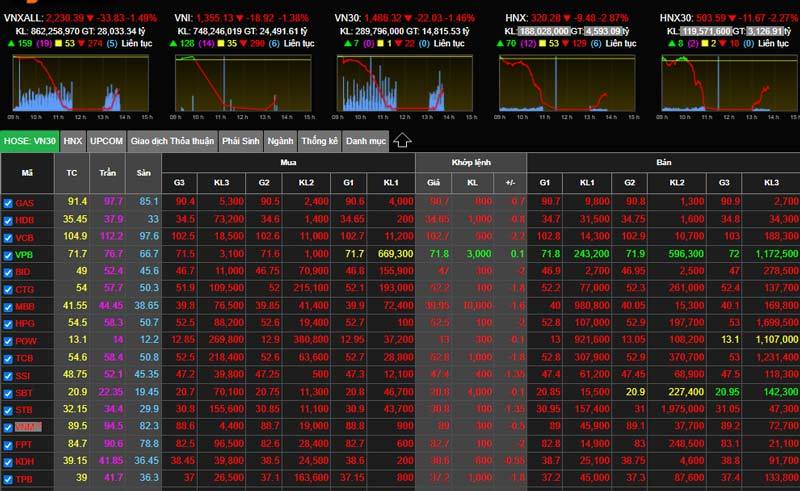This screenshot has height=491, width=800.
Task: Open the Phái Sinh tab
Action: pyautogui.click(x=241, y=141)
